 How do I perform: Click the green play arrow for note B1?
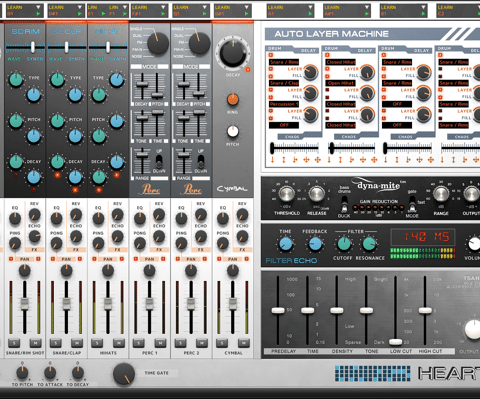tap(423, 14)
